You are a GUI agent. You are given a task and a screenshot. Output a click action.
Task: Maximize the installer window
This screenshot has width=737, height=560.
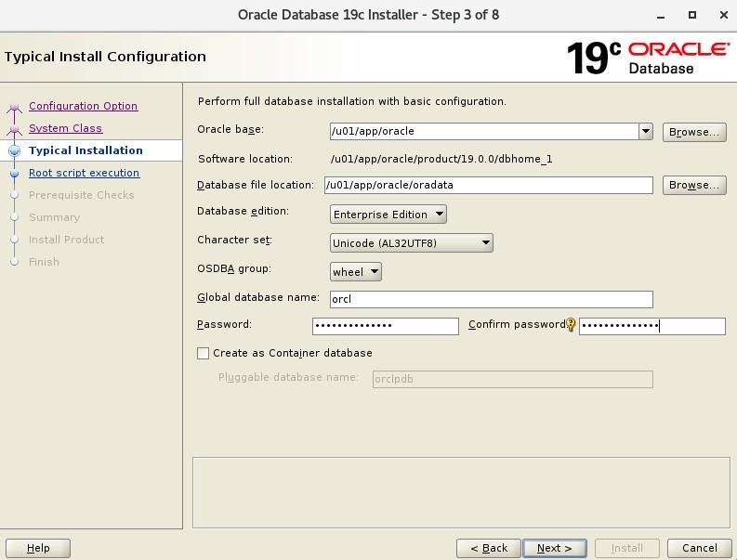click(691, 15)
